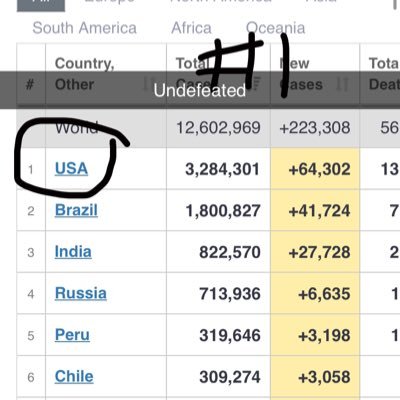
Task: Sort by Country, Other column arrows
Action: pyautogui.click(x=148, y=84)
